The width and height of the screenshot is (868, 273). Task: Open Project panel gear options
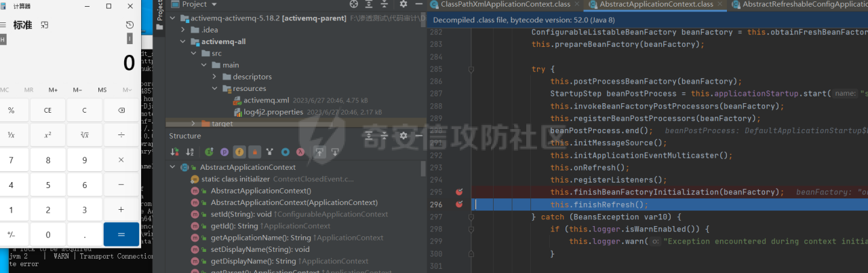[x=402, y=4]
